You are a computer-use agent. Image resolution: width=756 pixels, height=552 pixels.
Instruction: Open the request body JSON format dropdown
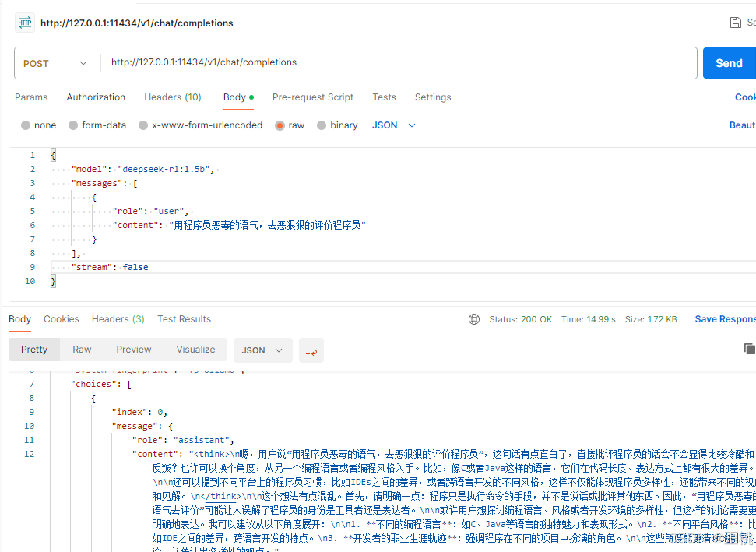[393, 125]
